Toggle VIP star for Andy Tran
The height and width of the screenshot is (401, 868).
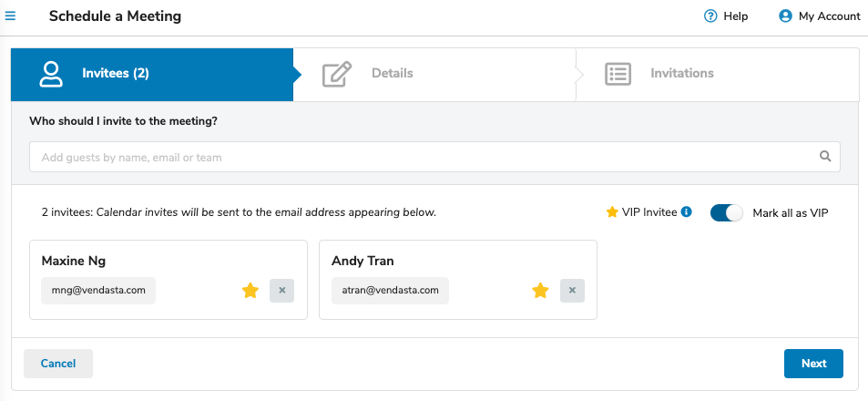click(540, 290)
